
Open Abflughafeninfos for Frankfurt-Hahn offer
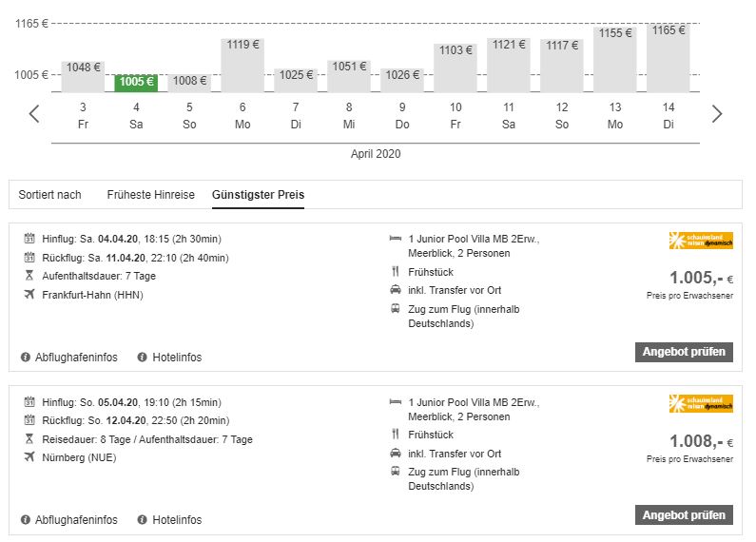pyautogui.click(x=76, y=358)
